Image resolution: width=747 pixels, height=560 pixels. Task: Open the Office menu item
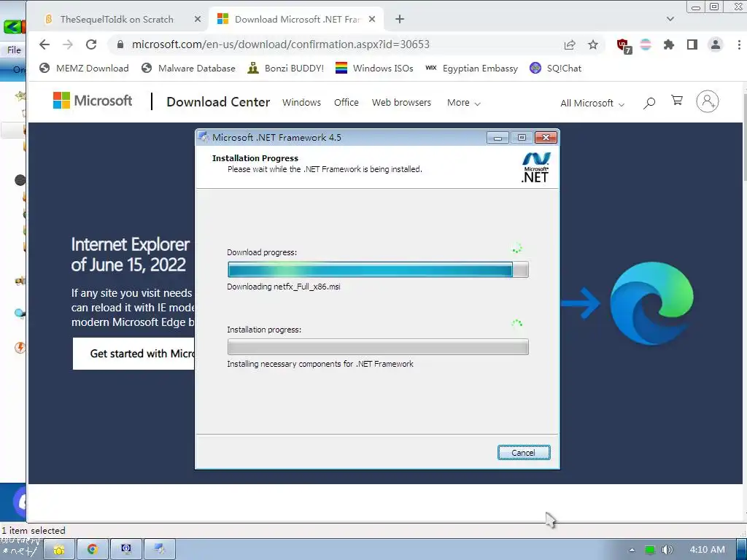[x=347, y=102]
